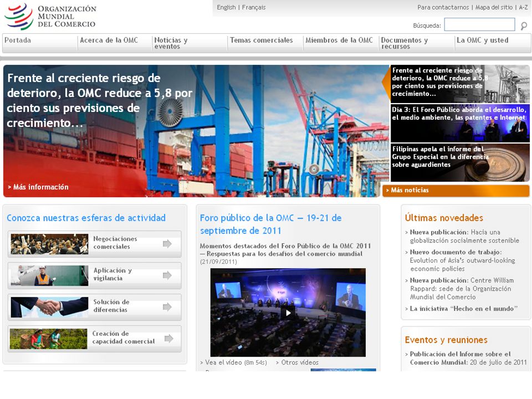Open the Negociaciones comerciales link
The width and height of the screenshot is (532, 399).
click(115, 243)
